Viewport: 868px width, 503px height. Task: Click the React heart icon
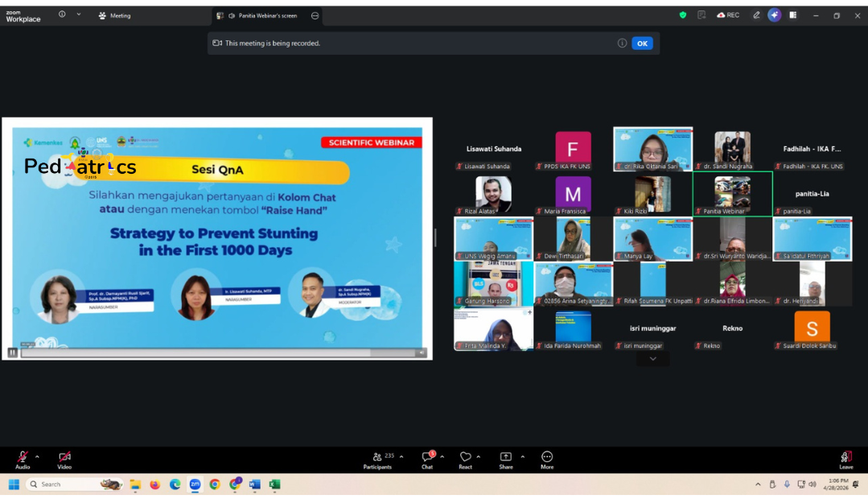465,457
